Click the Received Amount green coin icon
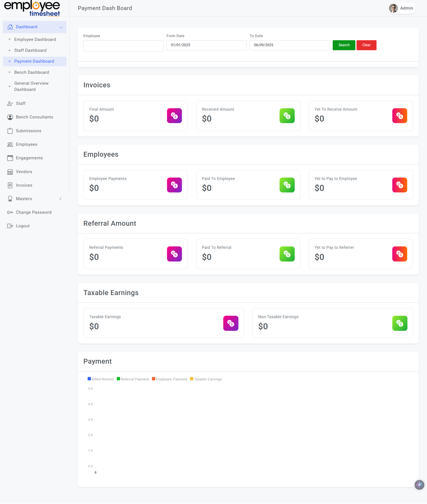This screenshot has width=427, height=504. click(287, 116)
